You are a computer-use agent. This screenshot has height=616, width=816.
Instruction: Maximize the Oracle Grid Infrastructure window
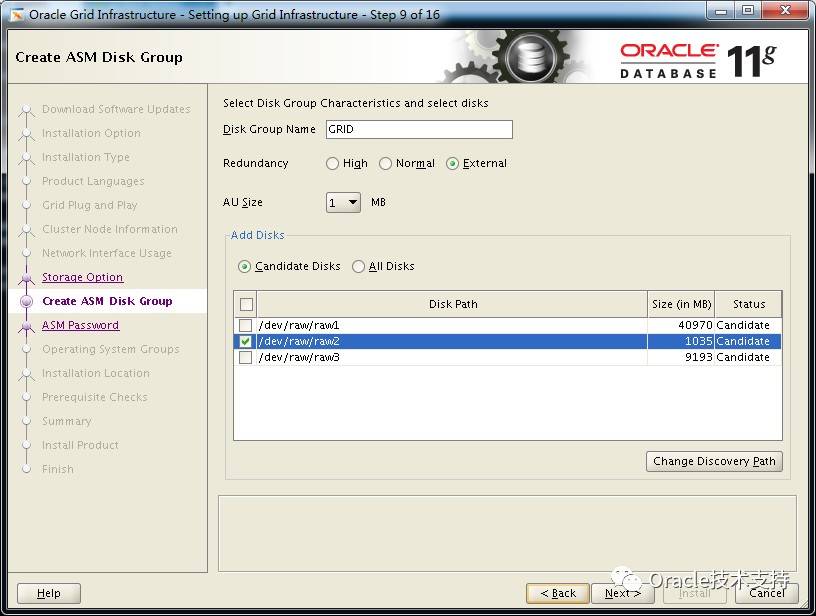point(748,11)
